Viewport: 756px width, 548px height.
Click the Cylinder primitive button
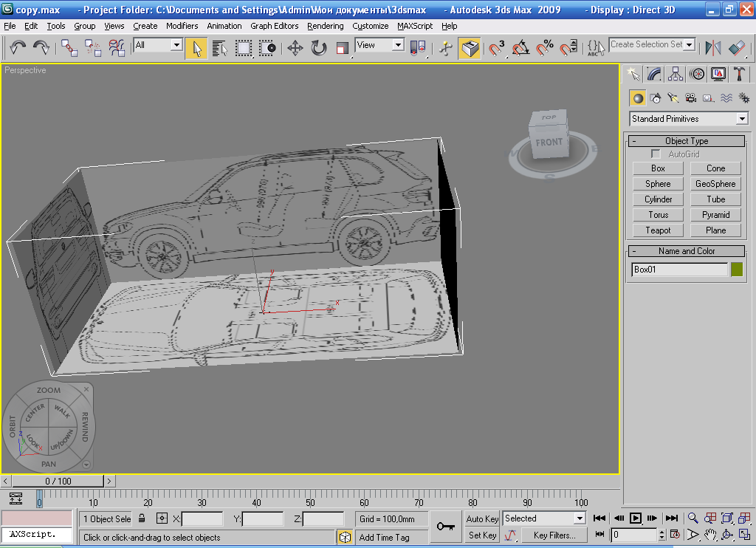click(x=658, y=199)
